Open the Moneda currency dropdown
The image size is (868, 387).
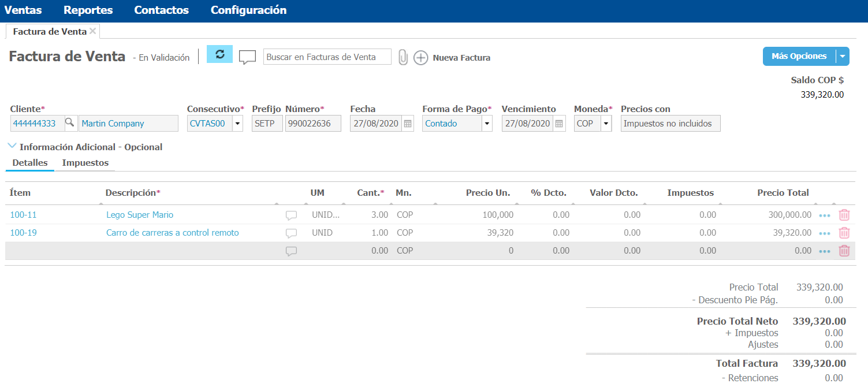coord(606,124)
